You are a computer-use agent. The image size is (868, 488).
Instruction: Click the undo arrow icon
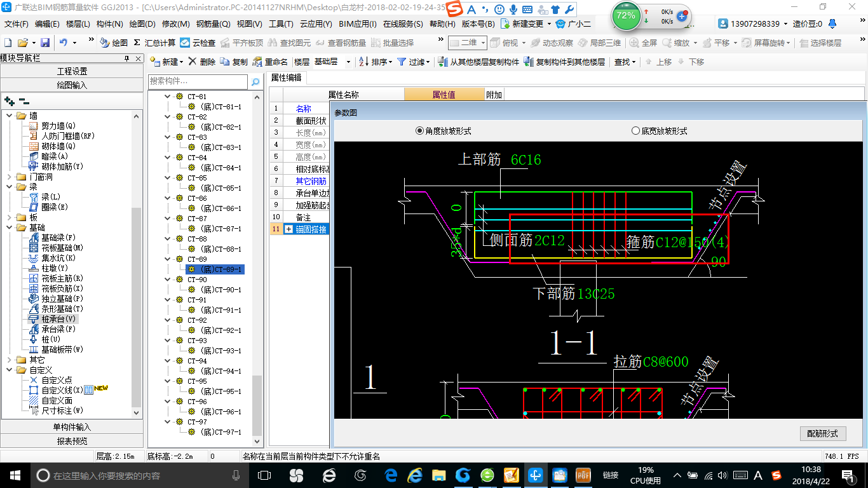tap(64, 43)
